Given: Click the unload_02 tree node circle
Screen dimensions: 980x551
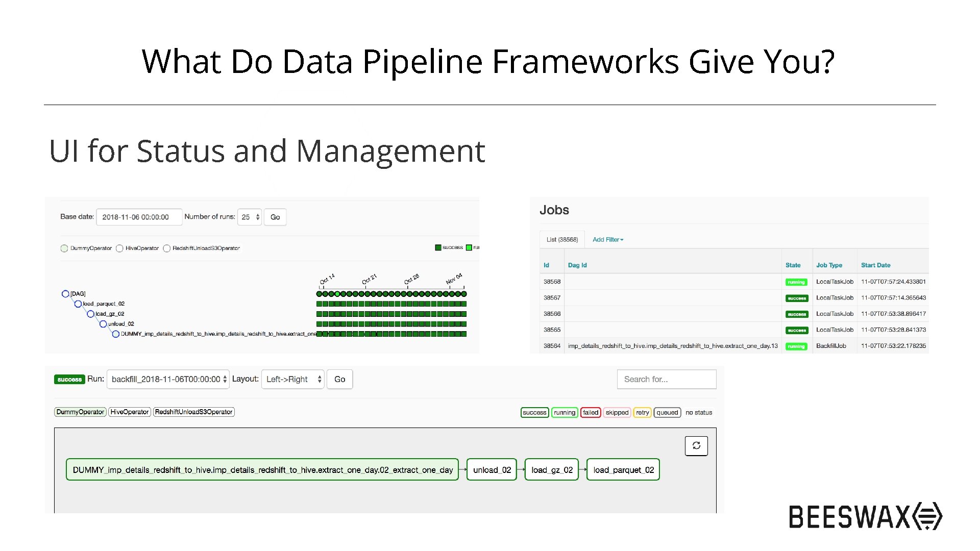Looking at the screenshot, I should 103,324.
